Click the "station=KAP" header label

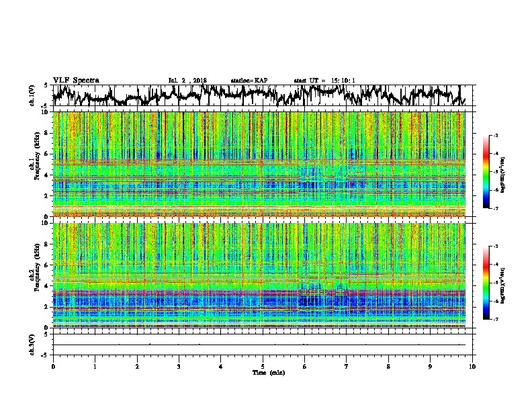[249, 81]
